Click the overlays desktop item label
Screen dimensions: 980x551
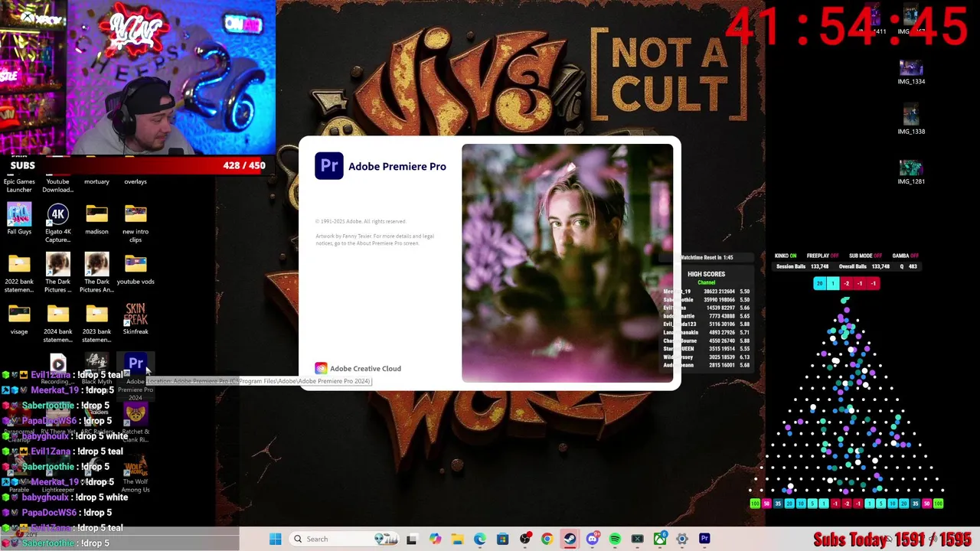[x=136, y=181]
